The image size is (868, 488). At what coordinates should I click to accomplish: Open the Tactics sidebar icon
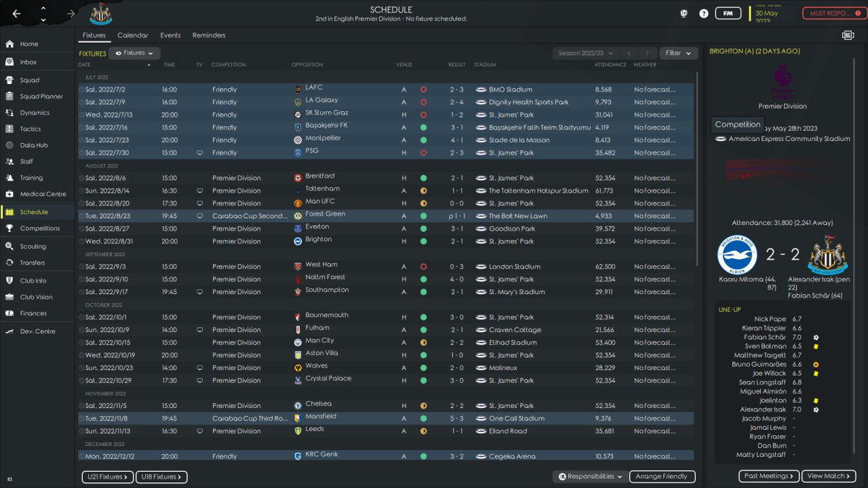[9, 129]
